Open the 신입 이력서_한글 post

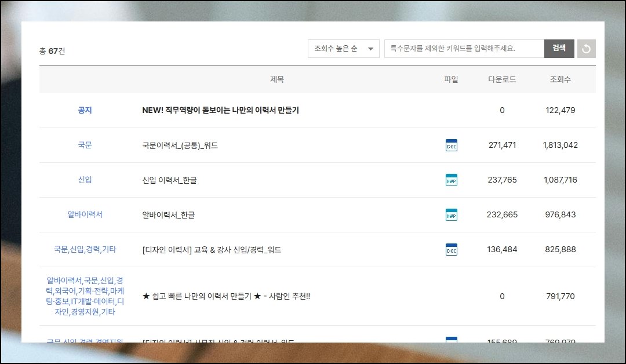169,180
